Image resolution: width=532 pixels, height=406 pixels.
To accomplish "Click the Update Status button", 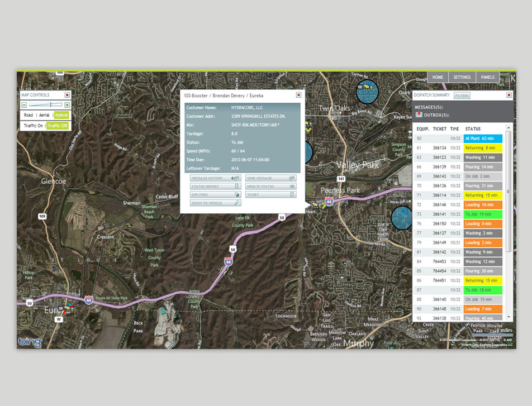I will tap(270, 187).
